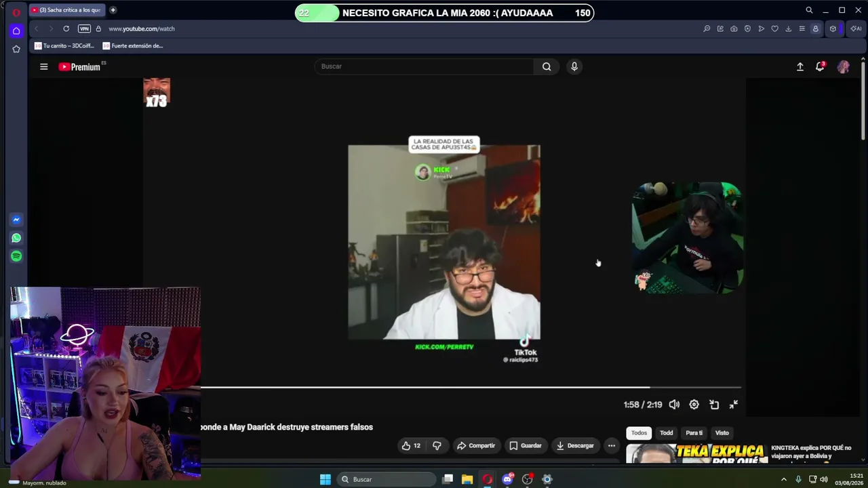Image resolution: width=868 pixels, height=488 pixels.
Task: Seek the video using the progress bar
Action: click(x=471, y=388)
